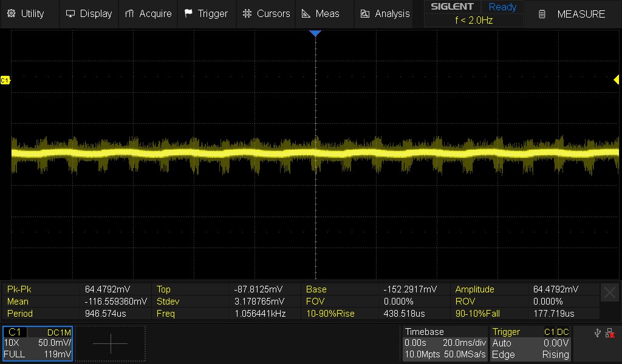Viewport: 622px width, 364px height.
Task: Click the 50.0MSa/s sample rate value
Action: tap(464, 354)
